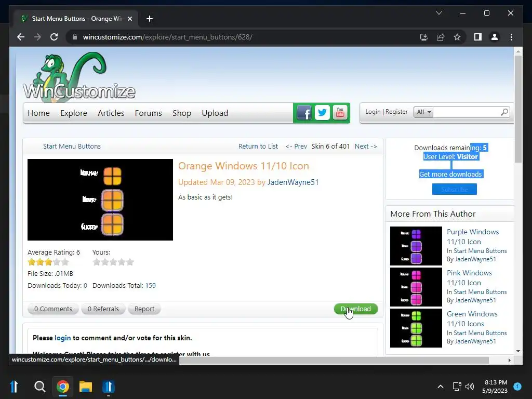Open the Facebook social icon
The width and height of the screenshot is (532, 399).
[x=304, y=113]
